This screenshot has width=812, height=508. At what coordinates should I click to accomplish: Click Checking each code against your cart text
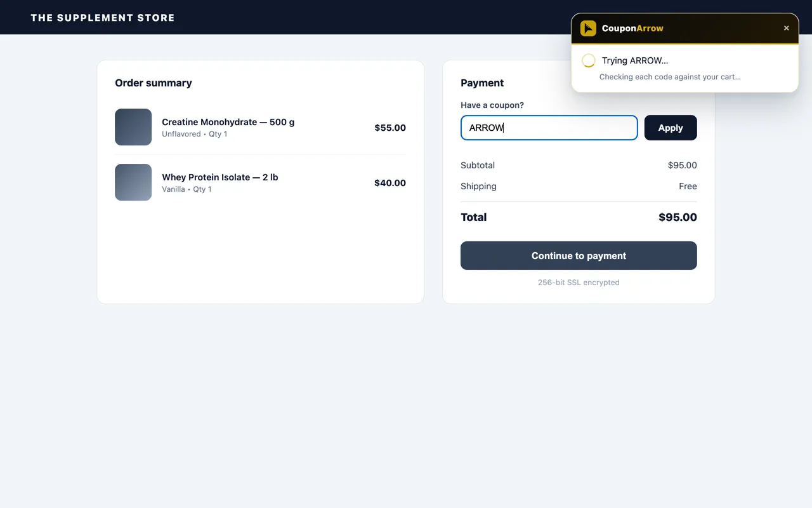(670, 77)
